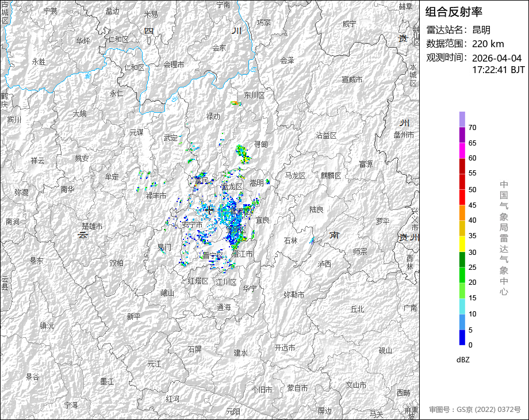Click the 宣威市 map label
This screenshot has height=420, width=529.
pyautogui.click(x=352, y=79)
